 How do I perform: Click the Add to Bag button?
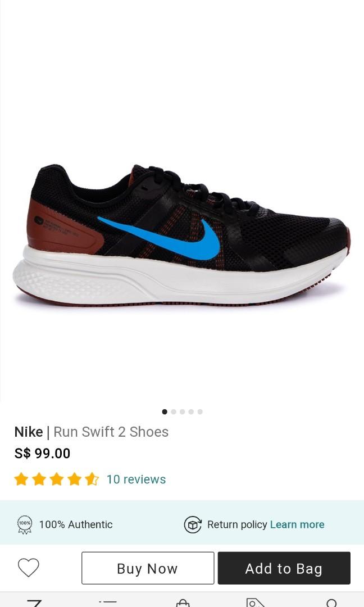click(x=284, y=568)
